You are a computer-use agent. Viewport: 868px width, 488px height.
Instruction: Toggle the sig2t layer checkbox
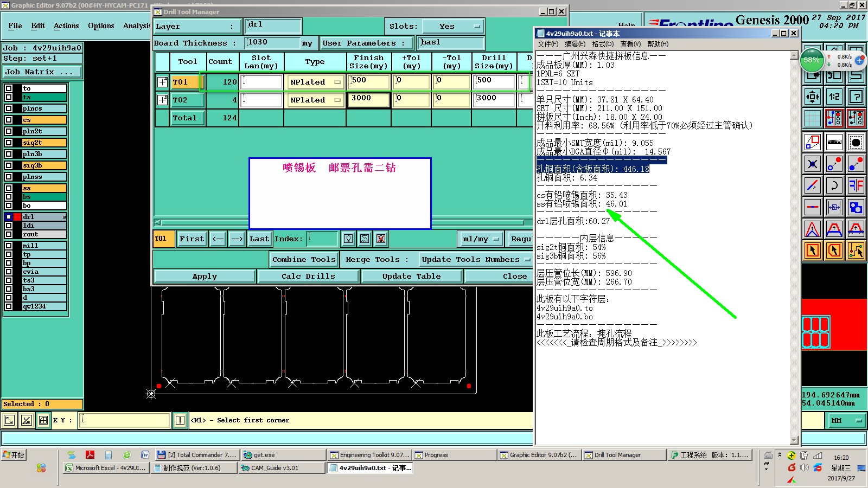click(9, 143)
